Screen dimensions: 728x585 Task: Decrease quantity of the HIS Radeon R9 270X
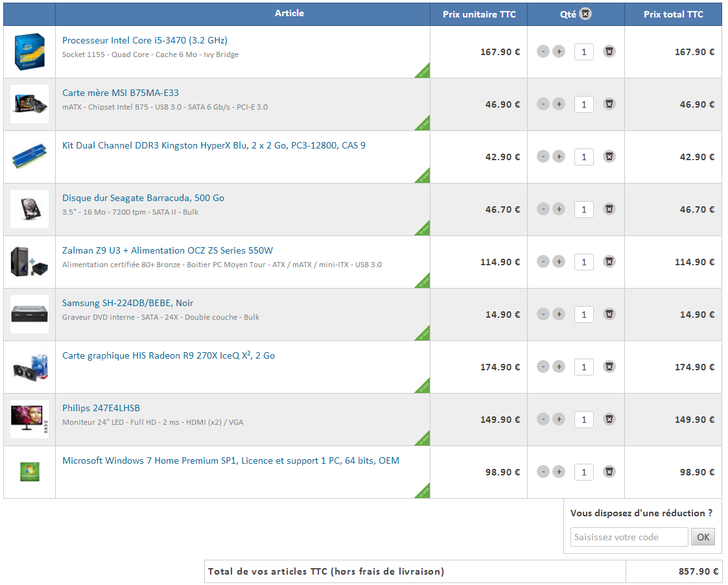543,366
